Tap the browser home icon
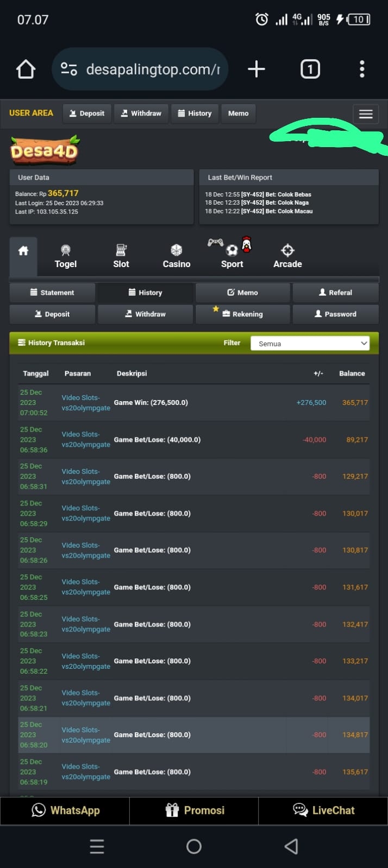Viewport: 388px width, 868px height. [x=26, y=69]
